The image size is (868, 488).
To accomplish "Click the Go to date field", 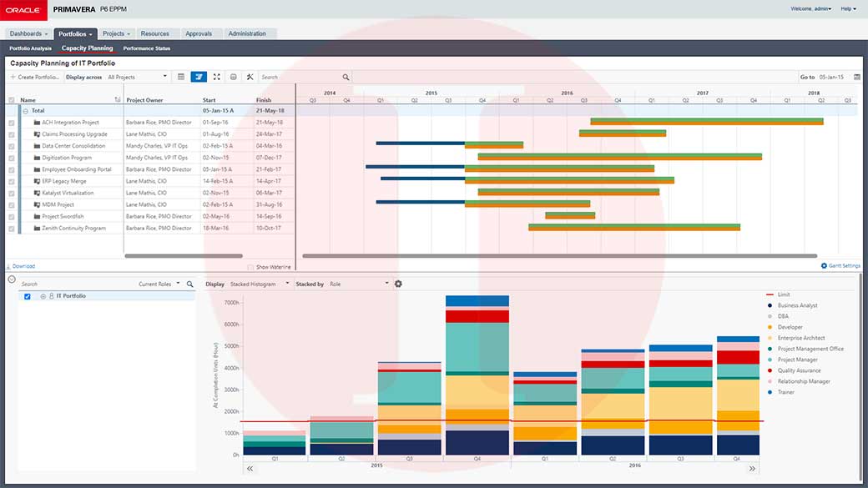I will [833, 77].
